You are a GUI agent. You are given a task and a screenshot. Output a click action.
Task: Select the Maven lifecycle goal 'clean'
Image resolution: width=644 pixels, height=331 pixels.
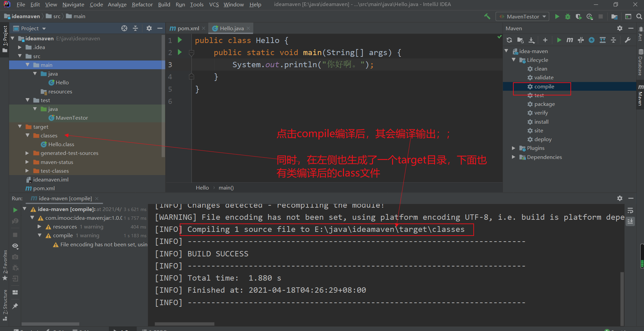(x=541, y=69)
